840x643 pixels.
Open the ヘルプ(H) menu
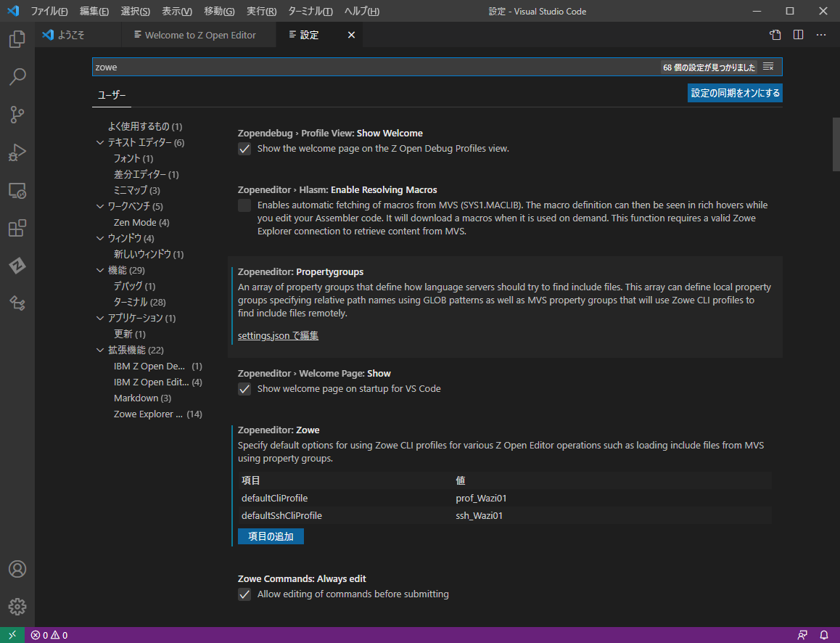pos(362,12)
